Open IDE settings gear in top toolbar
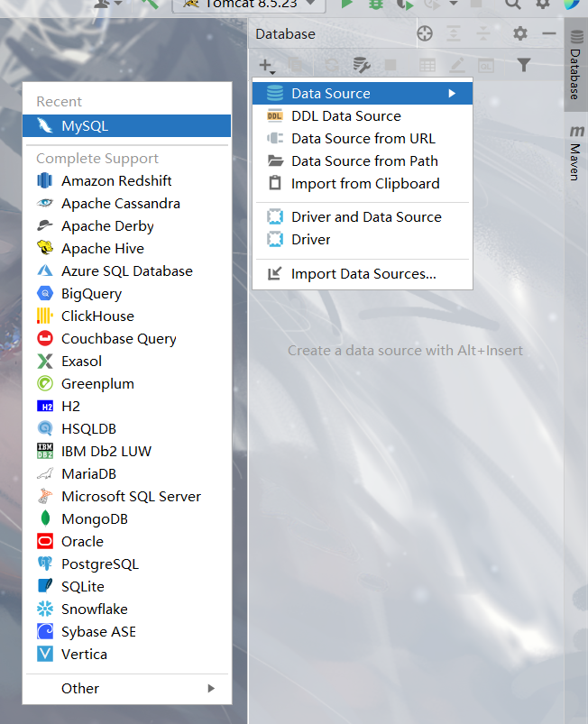588x724 pixels. [x=543, y=4]
